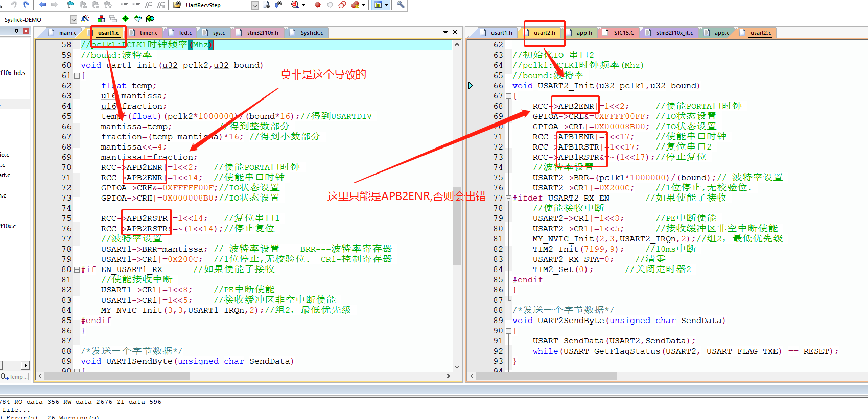Switch to the stm32f10x.h tab
868x419 pixels.
pyautogui.click(x=258, y=33)
